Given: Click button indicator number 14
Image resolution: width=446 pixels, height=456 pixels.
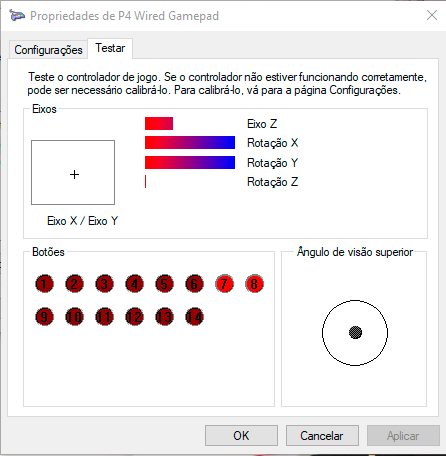Looking at the screenshot, I should (194, 316).
